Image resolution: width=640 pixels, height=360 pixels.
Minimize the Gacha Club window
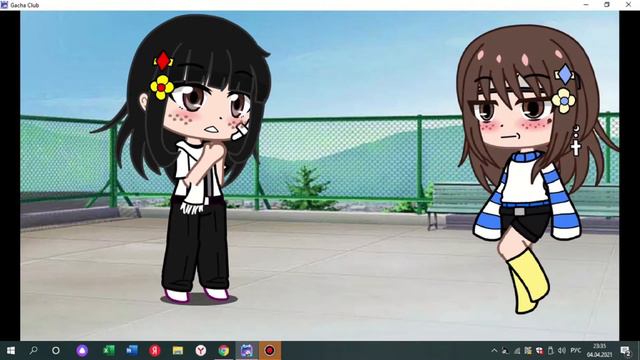[586, 5]
